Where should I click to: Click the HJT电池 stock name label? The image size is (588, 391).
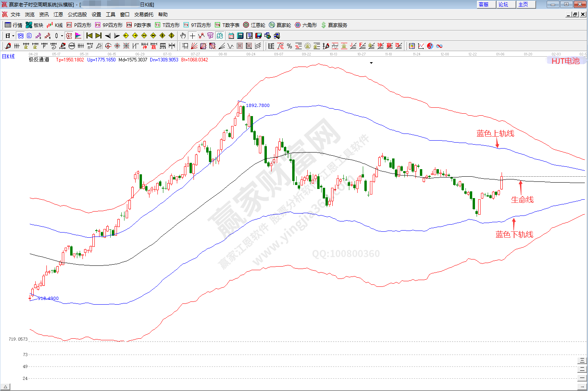tap(566, 61)
